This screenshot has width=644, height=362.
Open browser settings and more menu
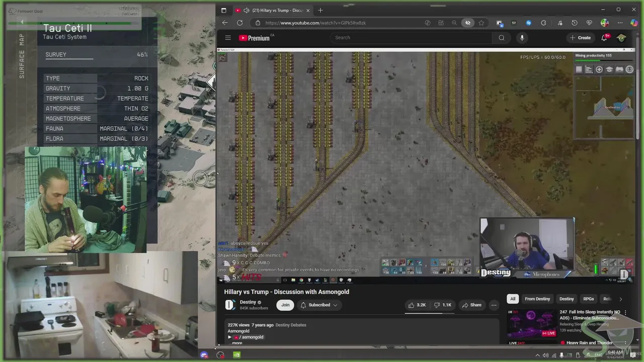point(620,23)
